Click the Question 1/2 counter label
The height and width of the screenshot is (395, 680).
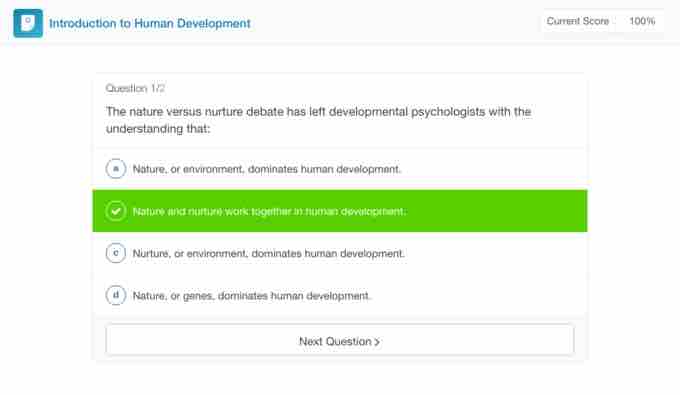coord(135,88)
